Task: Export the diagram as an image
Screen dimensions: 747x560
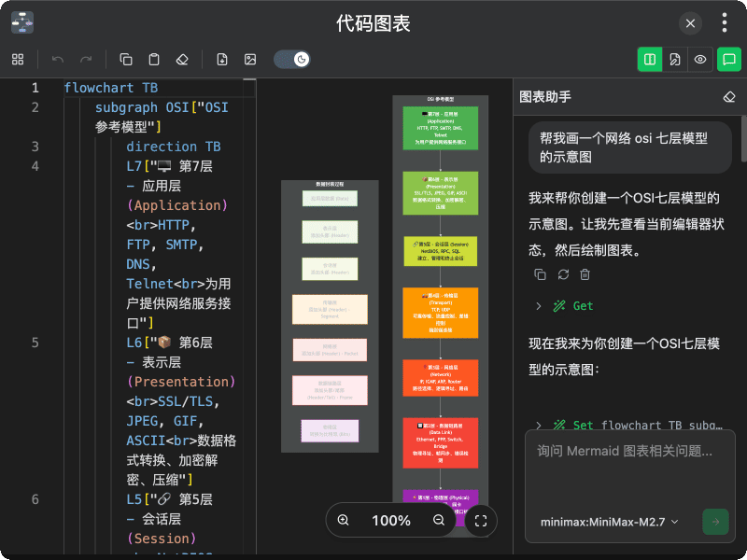Action: point(250,59)
